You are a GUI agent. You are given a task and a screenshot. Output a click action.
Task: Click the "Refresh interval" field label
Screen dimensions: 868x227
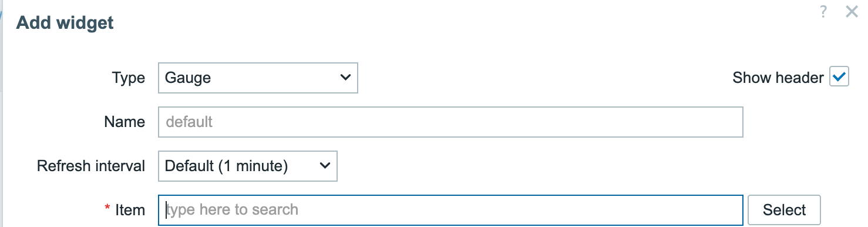[x=91, y=166]
